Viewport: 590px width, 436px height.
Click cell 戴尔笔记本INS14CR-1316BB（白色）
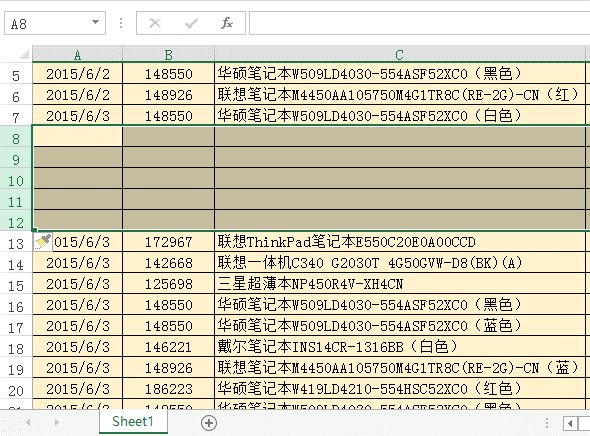point(400,347)
